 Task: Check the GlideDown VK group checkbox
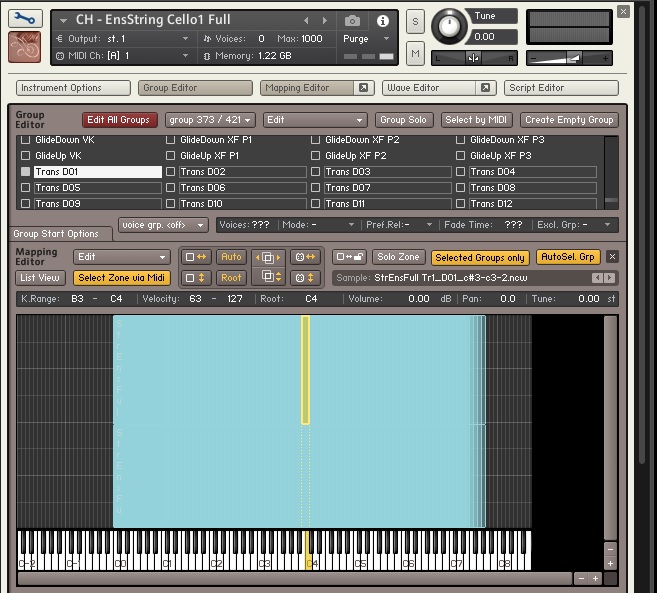pyautogui.click(x=26, y=140)
